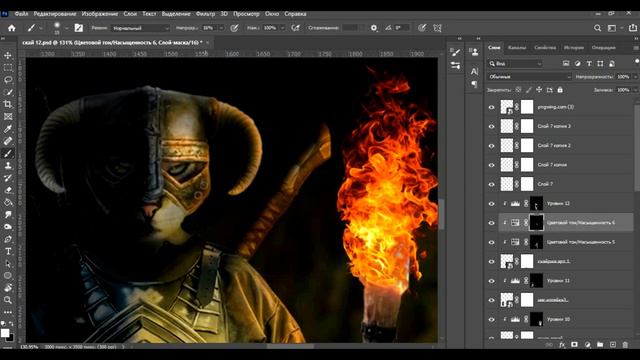
Task: Select the Lasso tool
Action: (x=8, y=80)
